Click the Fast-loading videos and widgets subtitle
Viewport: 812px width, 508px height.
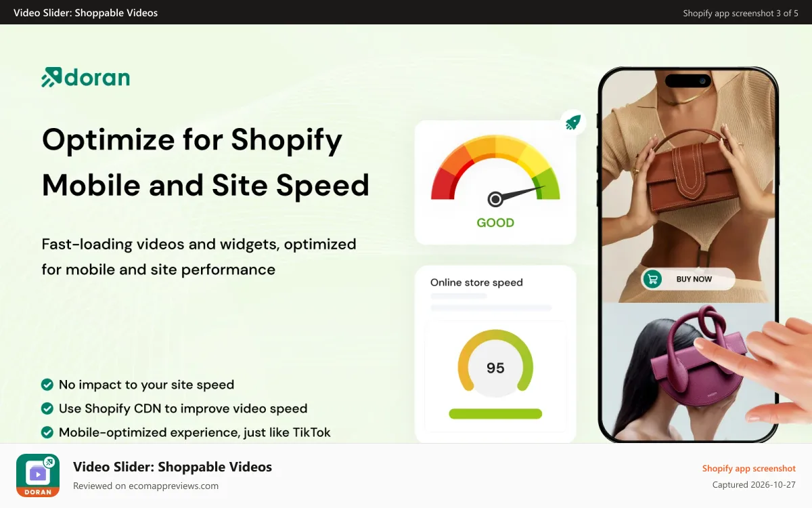click(x=199, y=257)
